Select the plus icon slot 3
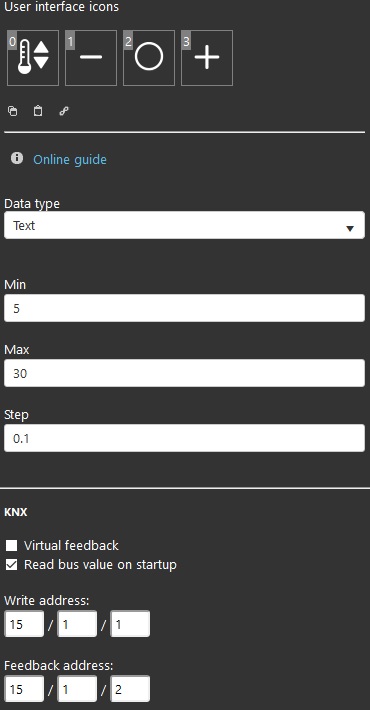370x710 pixels. [207, 58]
